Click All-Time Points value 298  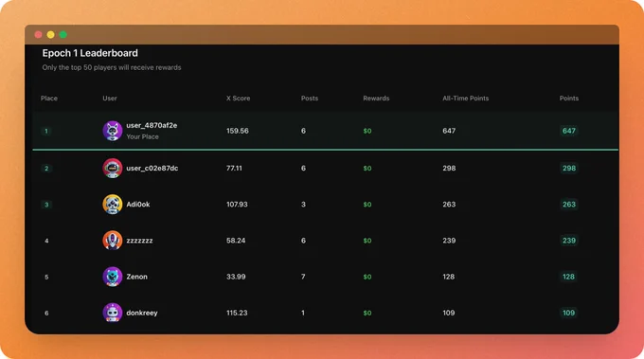click(449, 168)
